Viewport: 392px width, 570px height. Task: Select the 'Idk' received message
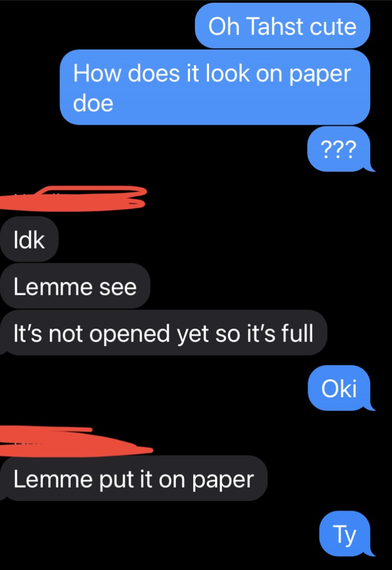(29, 239)
